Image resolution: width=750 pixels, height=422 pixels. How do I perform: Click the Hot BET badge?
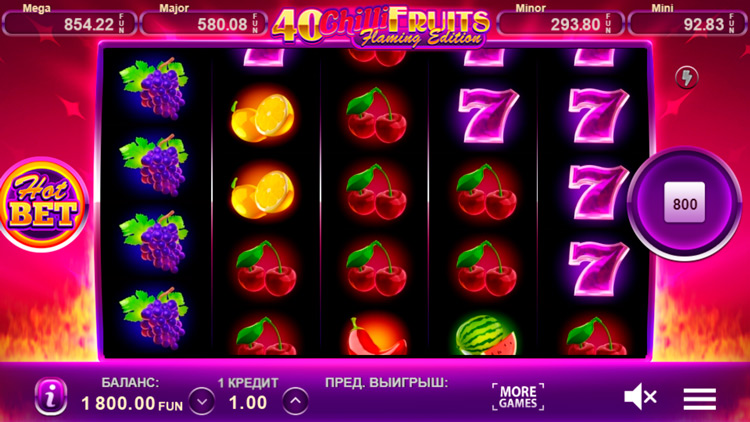pos(43,204)
